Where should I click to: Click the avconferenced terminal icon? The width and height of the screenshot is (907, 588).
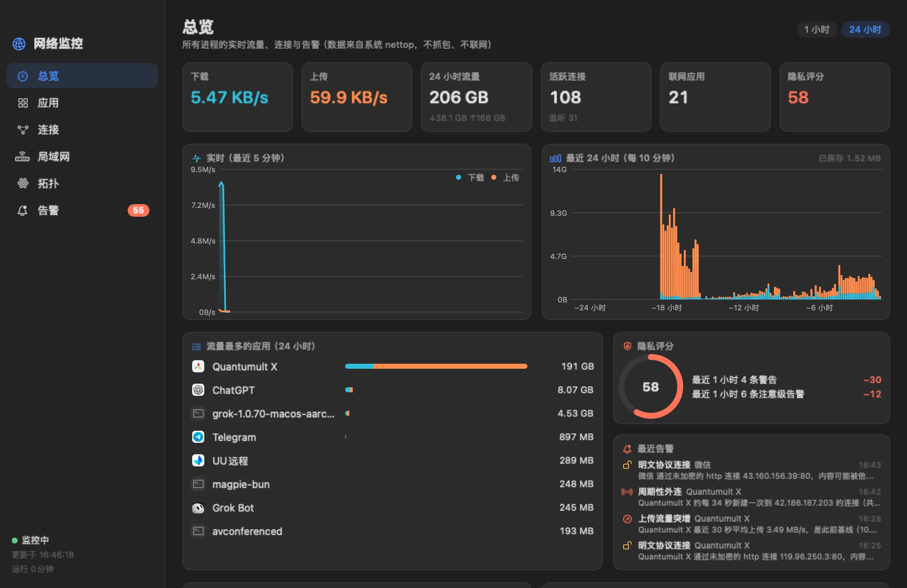(198, 531)
